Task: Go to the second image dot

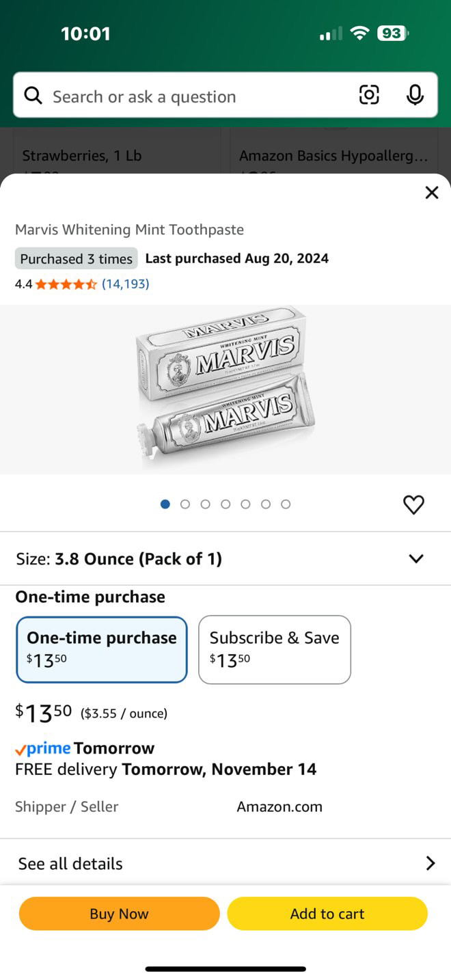Action: coord(185,504)
